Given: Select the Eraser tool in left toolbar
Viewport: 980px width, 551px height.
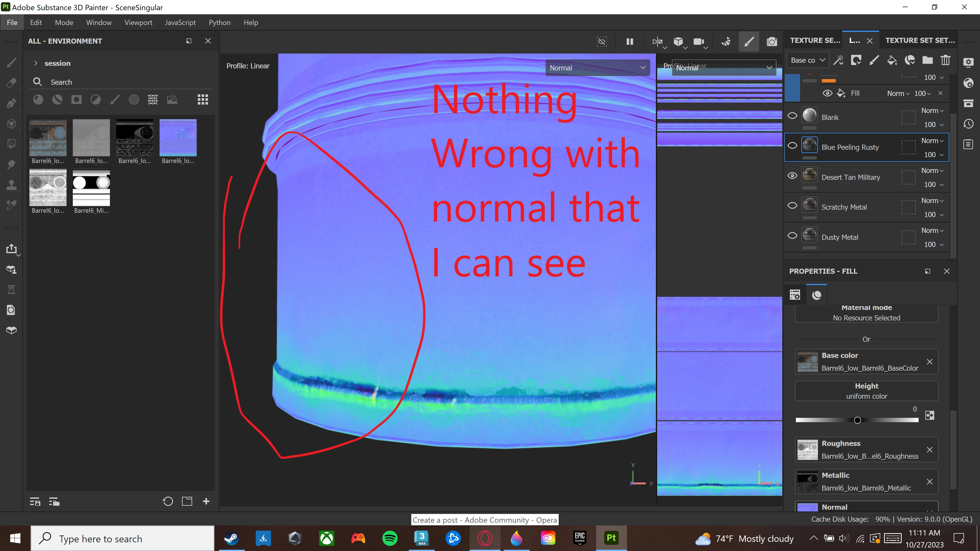Looking at the screenshot, I should 11,82.
